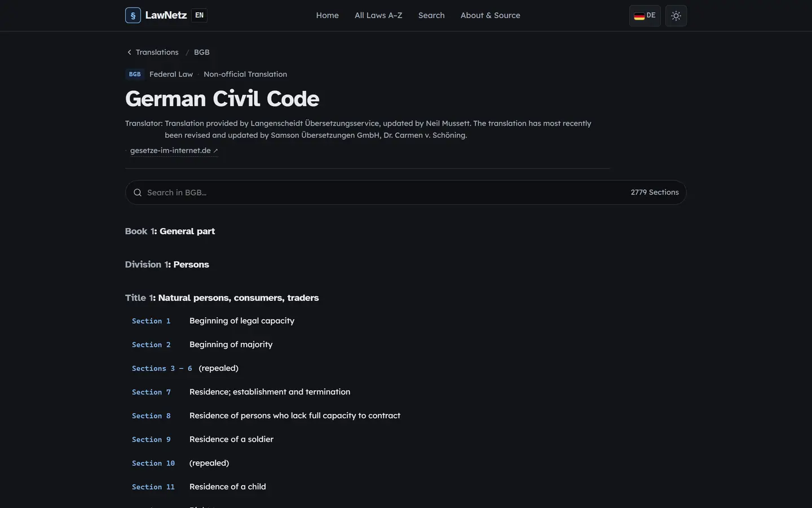Open Section 1 Beginning of legal capacity
This screenshot has height=508, width=812.
coord(405,321)
